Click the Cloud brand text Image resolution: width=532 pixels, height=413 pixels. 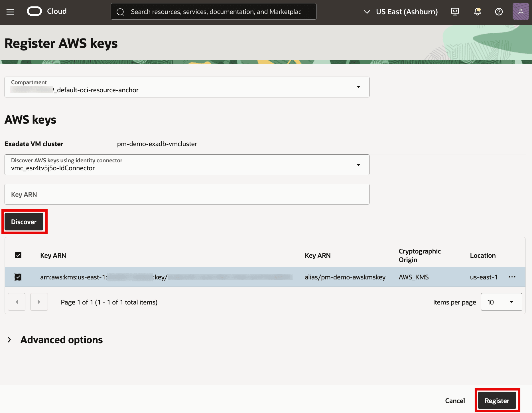pos(57,11)
